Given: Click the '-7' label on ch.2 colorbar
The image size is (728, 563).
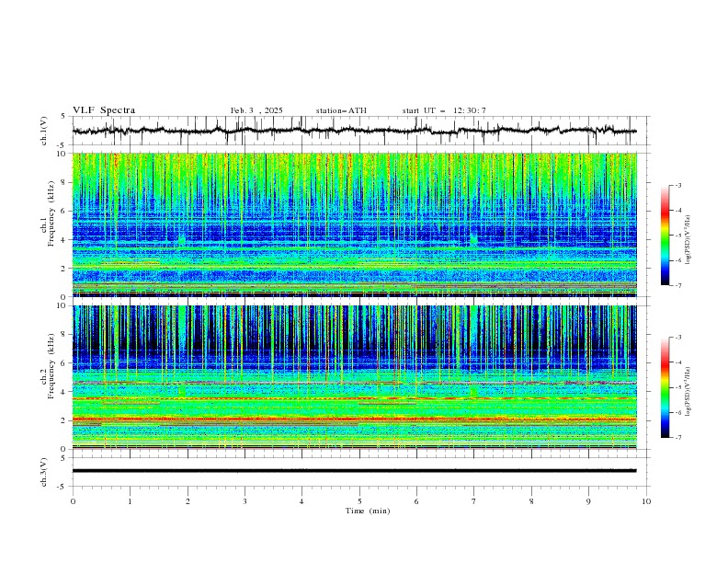Looking at the screenshot, I should (678, 438).
